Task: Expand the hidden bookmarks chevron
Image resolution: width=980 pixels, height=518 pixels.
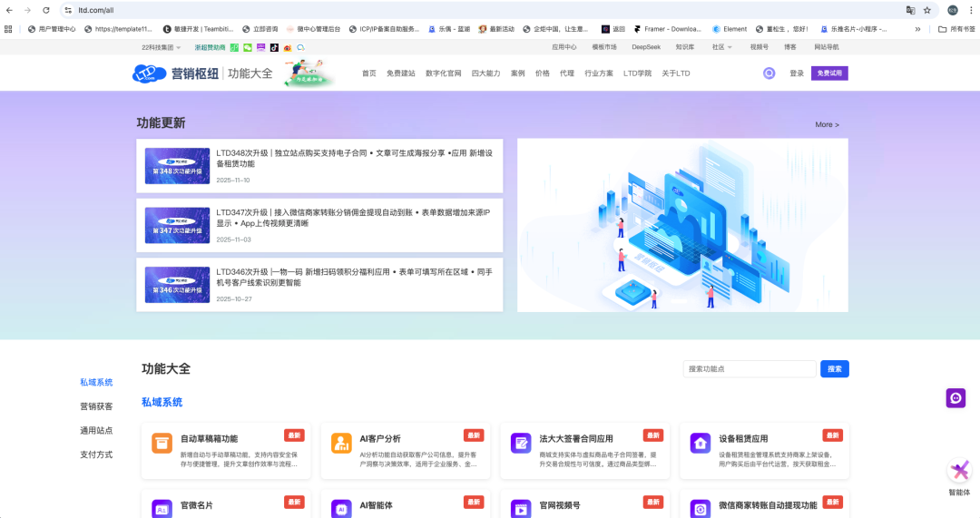Action: coord(917,29)
